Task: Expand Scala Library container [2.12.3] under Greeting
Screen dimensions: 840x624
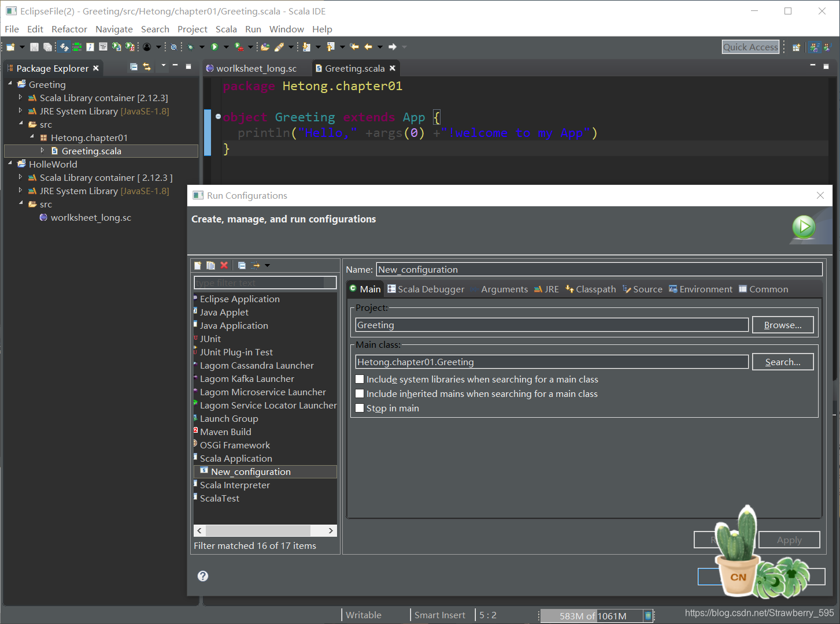Action: [20, 97]
